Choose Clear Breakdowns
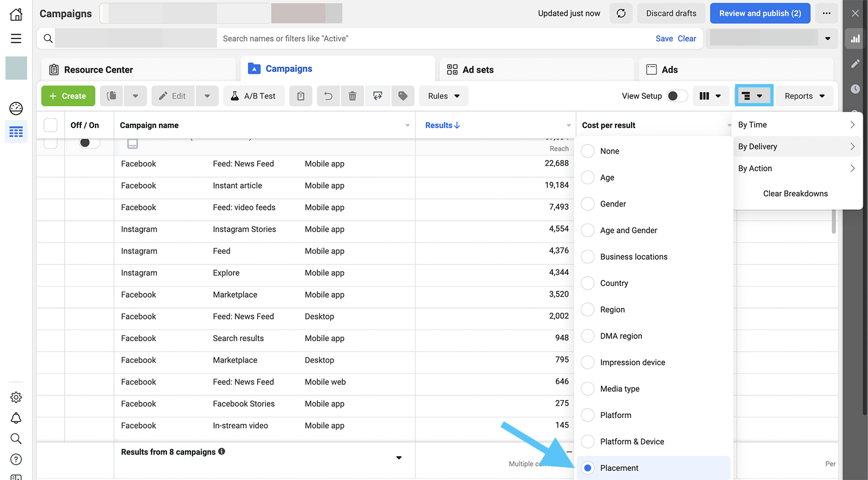Viewport: 868px width, 480px height. click(x=795, y=194)
